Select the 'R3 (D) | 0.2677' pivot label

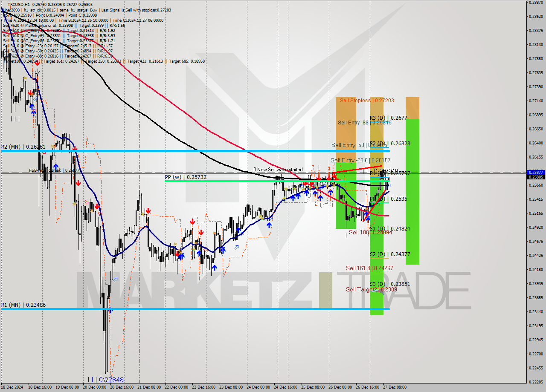coord(389,118)
